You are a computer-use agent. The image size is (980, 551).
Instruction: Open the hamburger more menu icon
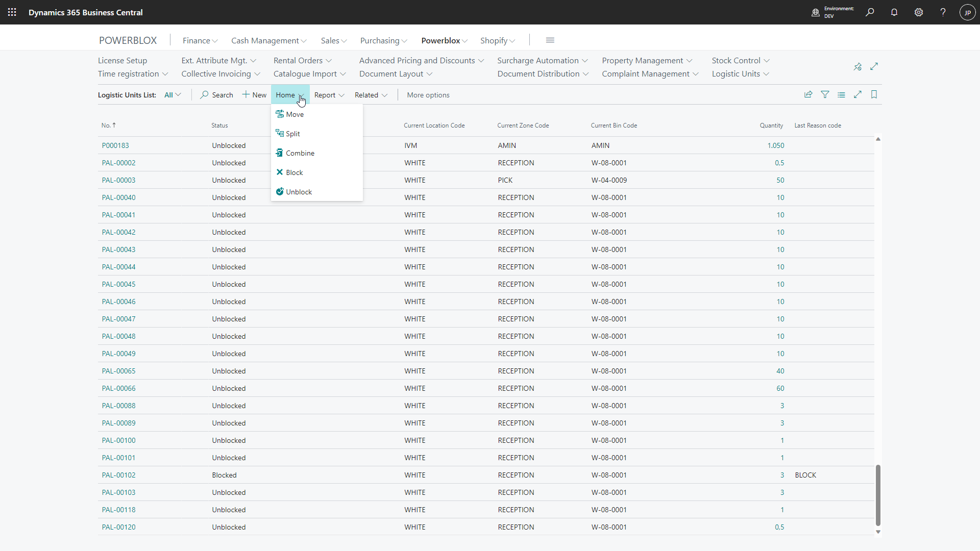[550, 40]
